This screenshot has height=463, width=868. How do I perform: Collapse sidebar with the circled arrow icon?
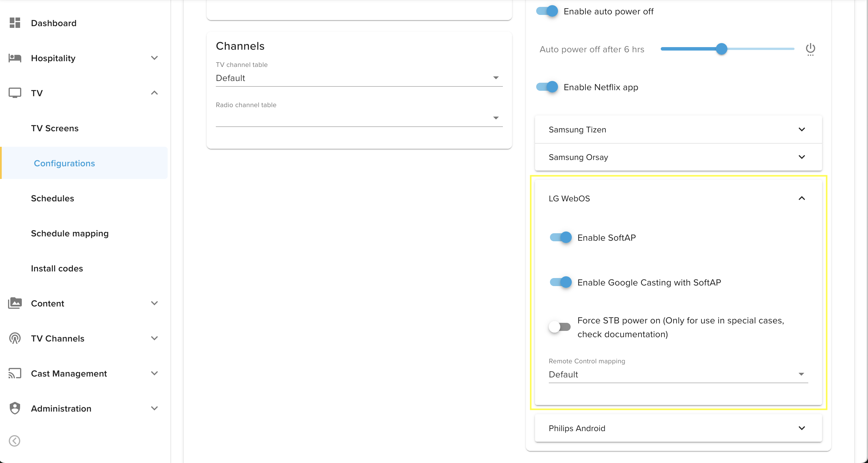[14, 441]
